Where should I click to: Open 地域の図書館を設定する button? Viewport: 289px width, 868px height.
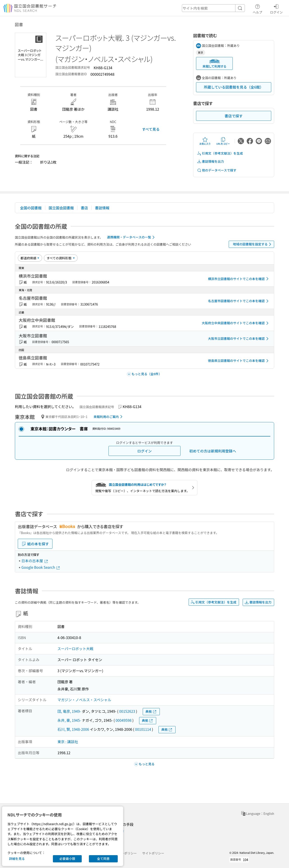point(251,244)
